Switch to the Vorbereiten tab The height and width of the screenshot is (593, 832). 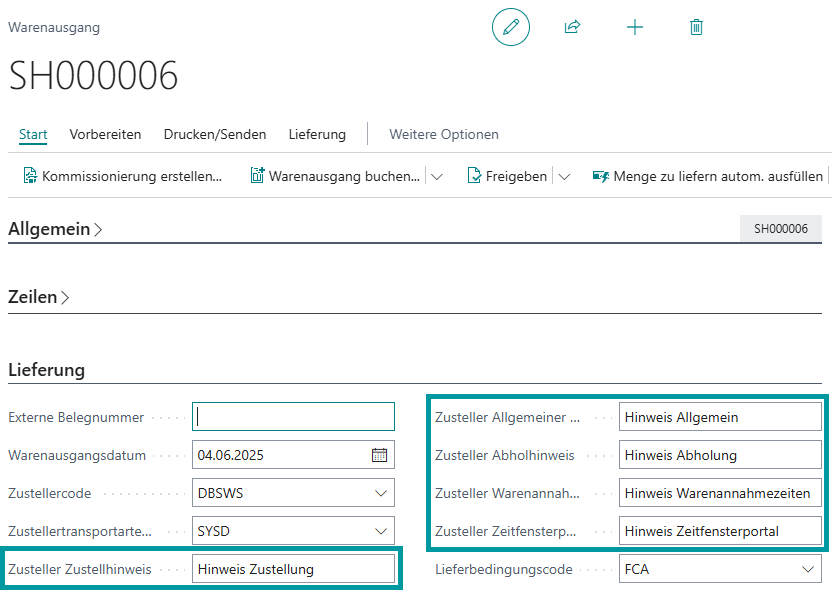click(105, 134)
